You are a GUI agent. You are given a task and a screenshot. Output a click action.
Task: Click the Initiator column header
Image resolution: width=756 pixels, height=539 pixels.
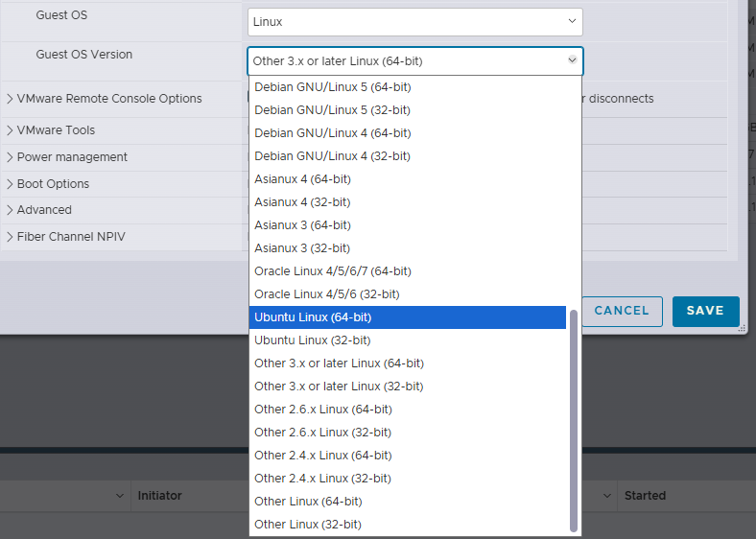click(x=159, y=496)
